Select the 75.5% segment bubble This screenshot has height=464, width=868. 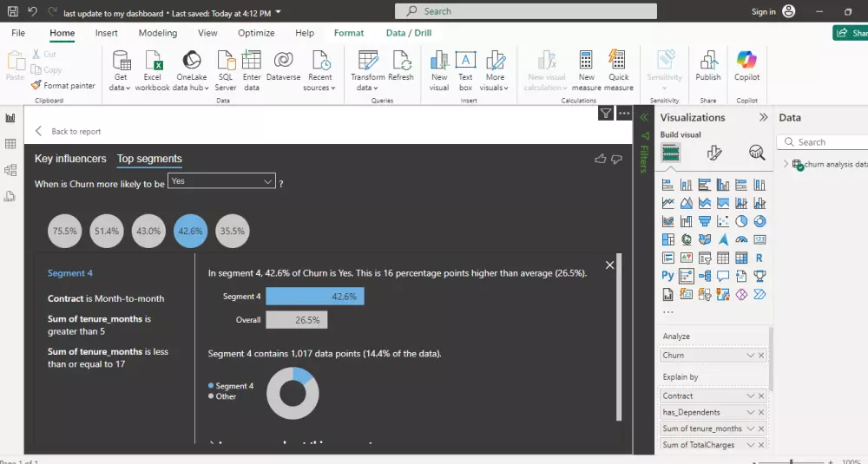pos(65,232)
